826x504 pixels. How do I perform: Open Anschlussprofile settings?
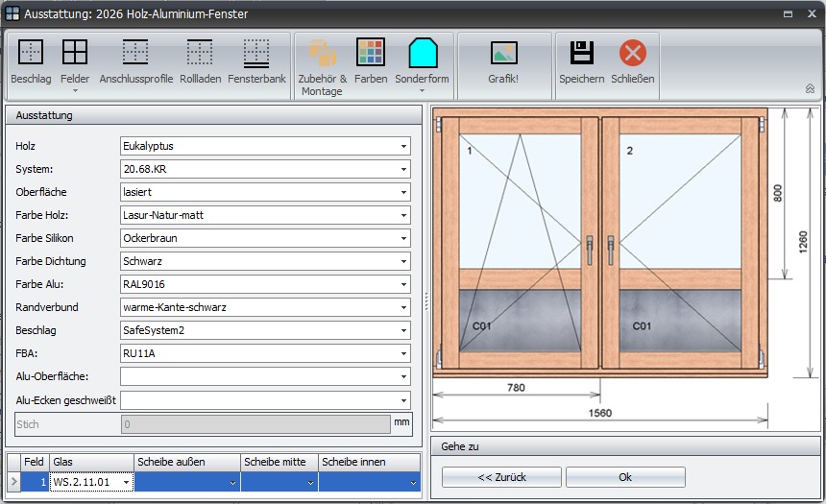[135, 52]
